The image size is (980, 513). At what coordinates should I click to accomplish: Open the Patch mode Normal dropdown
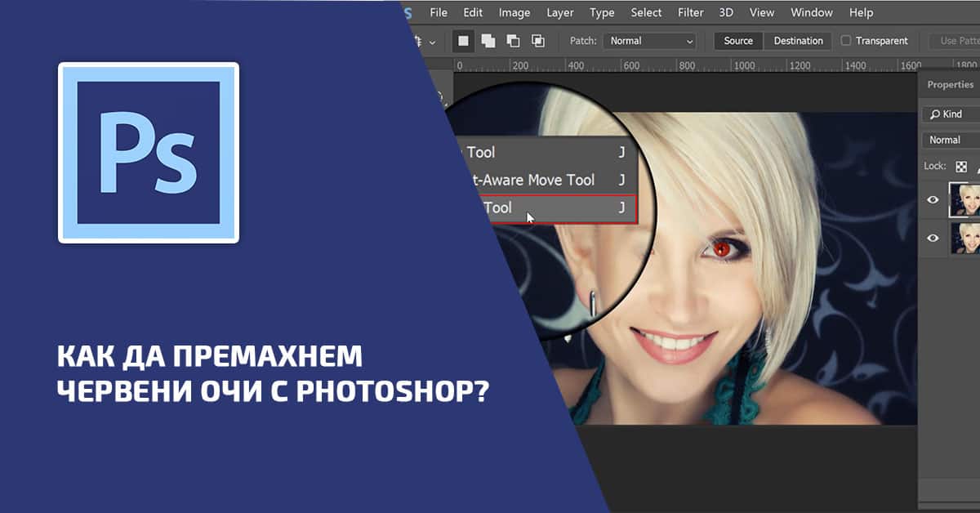[649, 41]
